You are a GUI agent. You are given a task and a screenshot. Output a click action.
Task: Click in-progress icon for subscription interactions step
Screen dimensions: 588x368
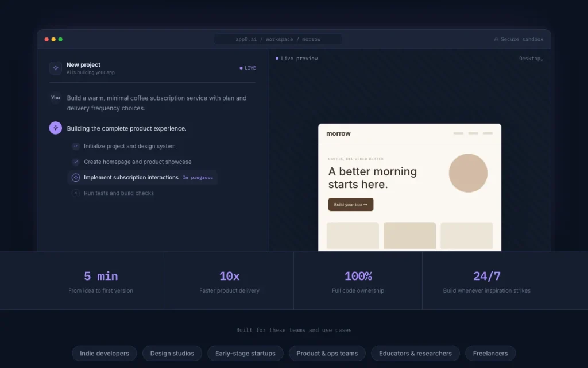76,178
